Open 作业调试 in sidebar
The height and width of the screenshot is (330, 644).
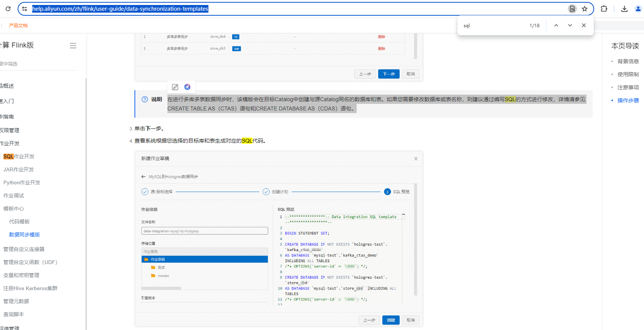(14, 195)
